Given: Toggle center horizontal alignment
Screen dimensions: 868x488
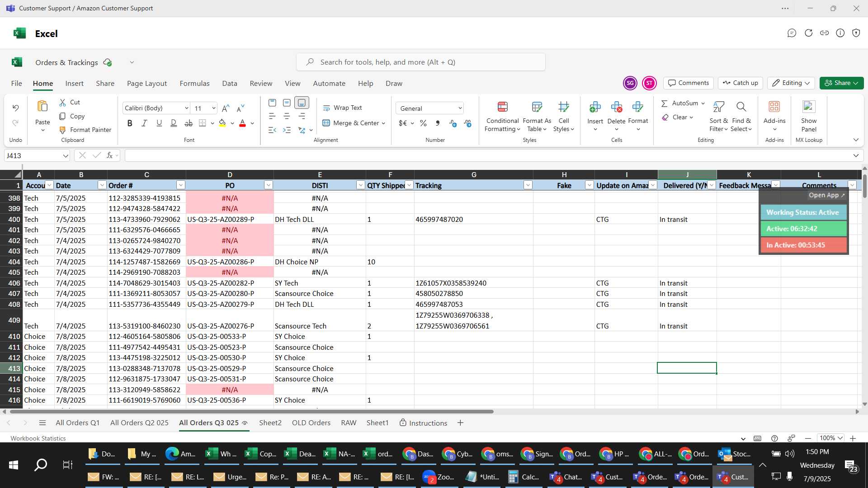Looking at the screenshot, I should coord(287,116).
